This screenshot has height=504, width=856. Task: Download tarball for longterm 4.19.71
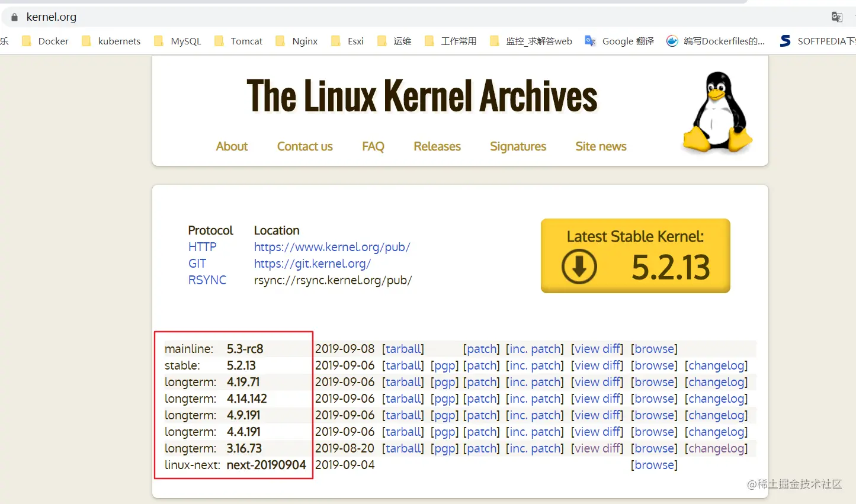(x=403, y=382)
